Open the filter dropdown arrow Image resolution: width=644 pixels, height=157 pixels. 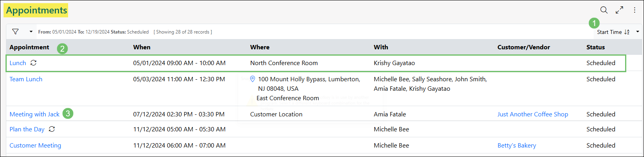tap(31, 32)
